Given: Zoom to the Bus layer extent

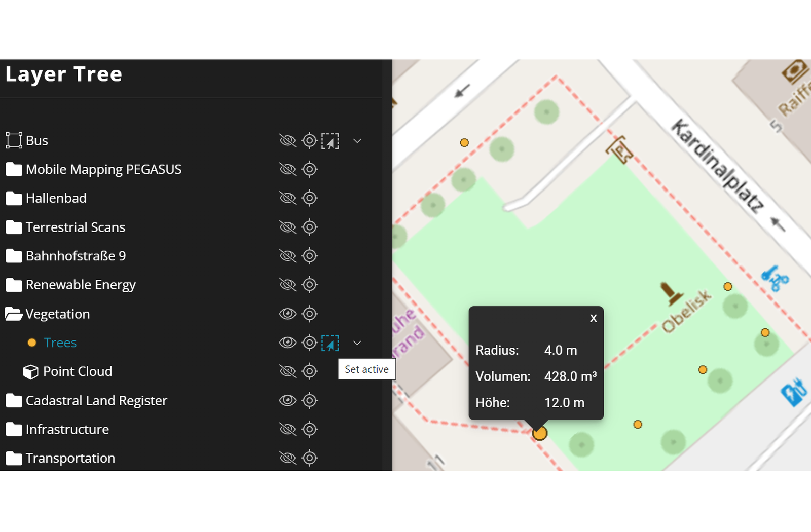Looking at the screenshot, I should [309, 140].
